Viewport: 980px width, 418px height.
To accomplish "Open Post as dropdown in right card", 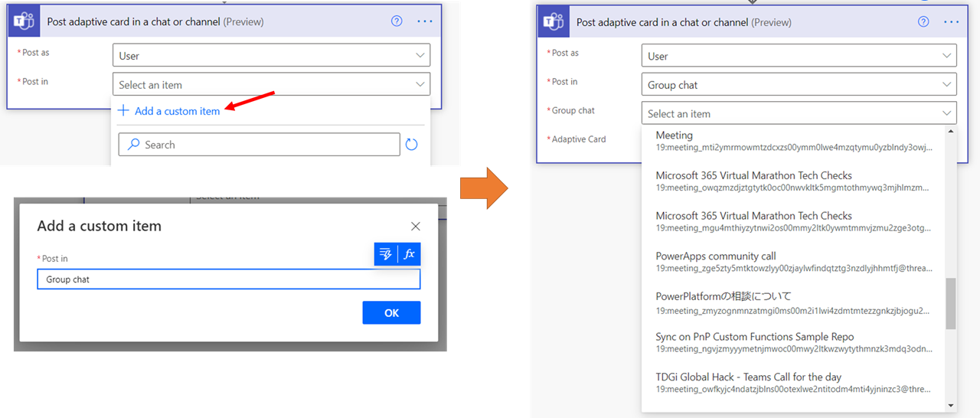I will pyautogui.click(x=799, y=56).
